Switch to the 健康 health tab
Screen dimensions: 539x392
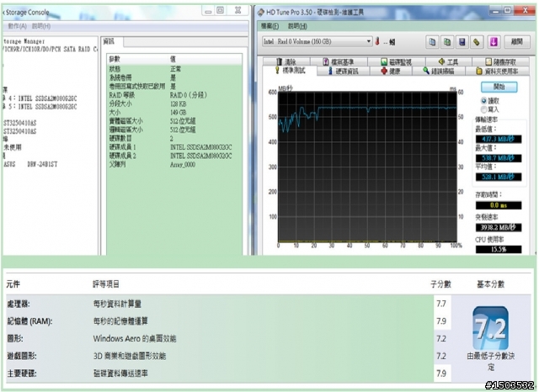click(x=391, y=71)
